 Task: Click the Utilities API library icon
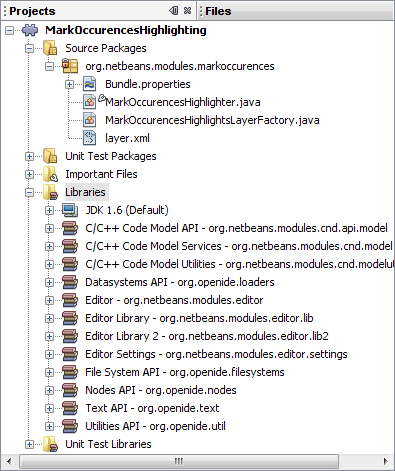(70, 426)
